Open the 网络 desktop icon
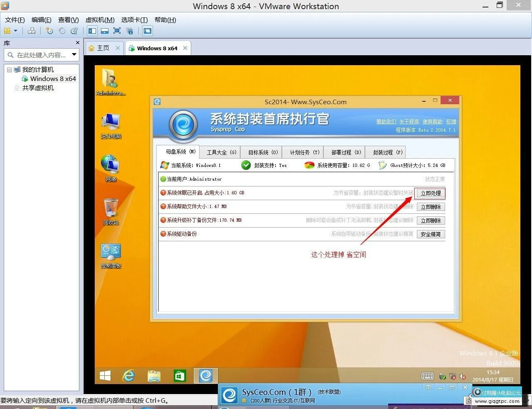532x409 pixels. click(x=111, y=166)
